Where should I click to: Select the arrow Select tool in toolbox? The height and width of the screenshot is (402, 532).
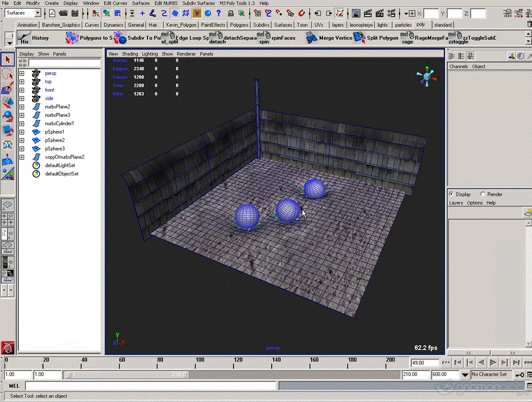coord(8,60)
